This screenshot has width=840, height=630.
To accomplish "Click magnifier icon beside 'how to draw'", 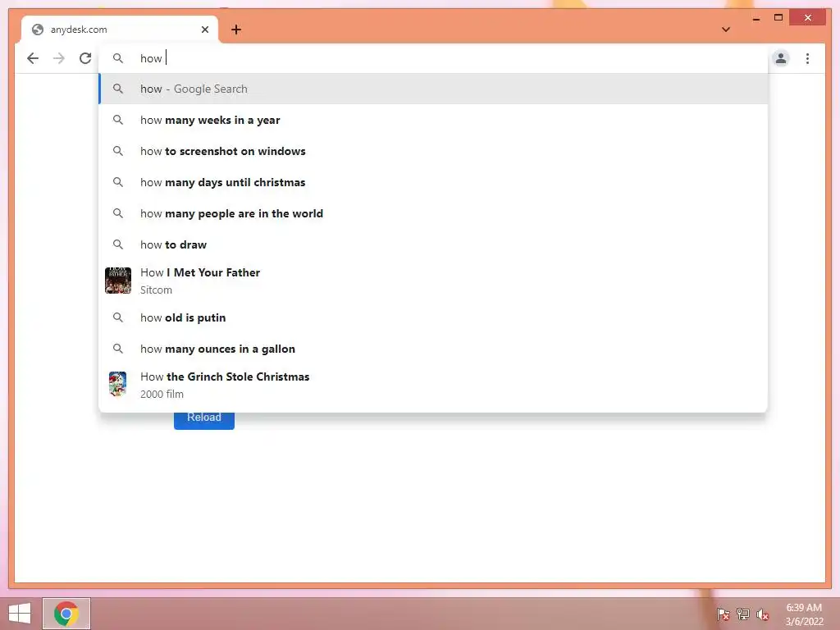I will point(118,244).
